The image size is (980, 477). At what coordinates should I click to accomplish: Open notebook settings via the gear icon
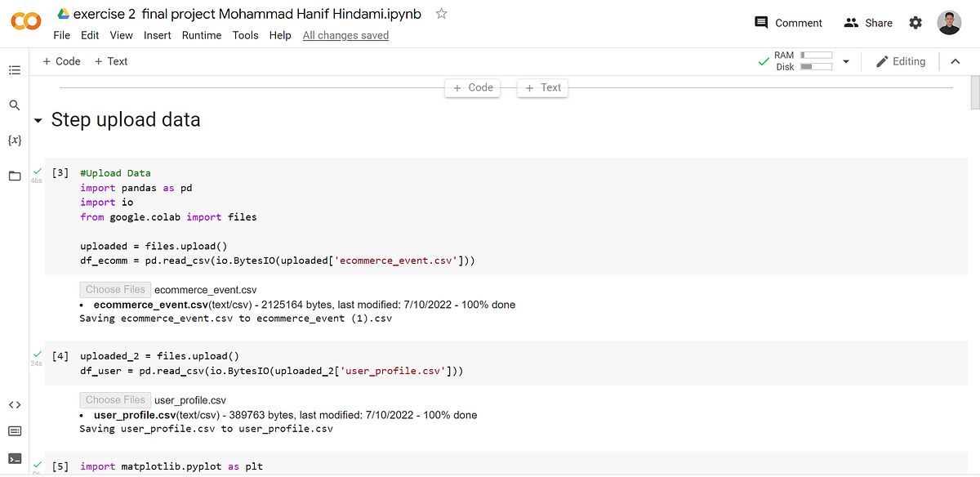915,23
